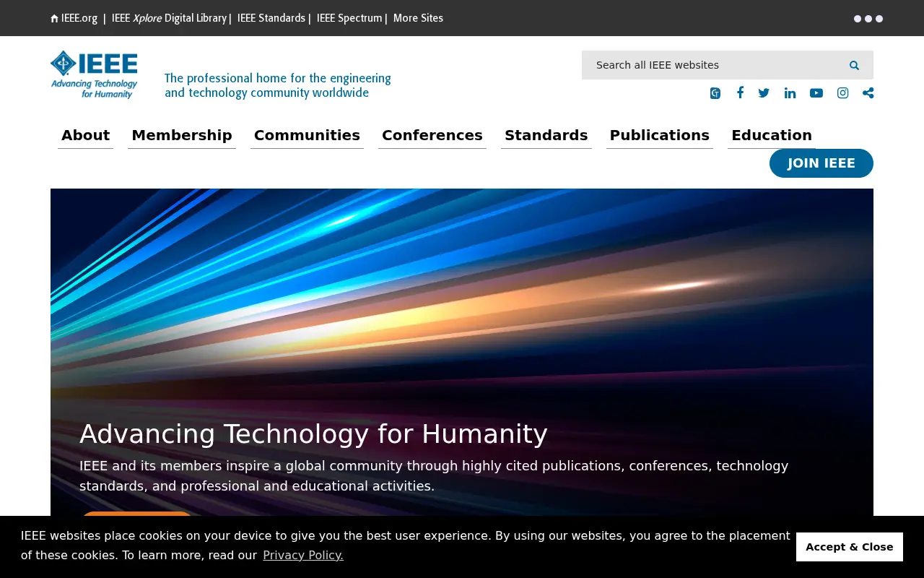Visit IEEE on Twitter via bird icon
This screenshot has width=924, height=578.
764,92
